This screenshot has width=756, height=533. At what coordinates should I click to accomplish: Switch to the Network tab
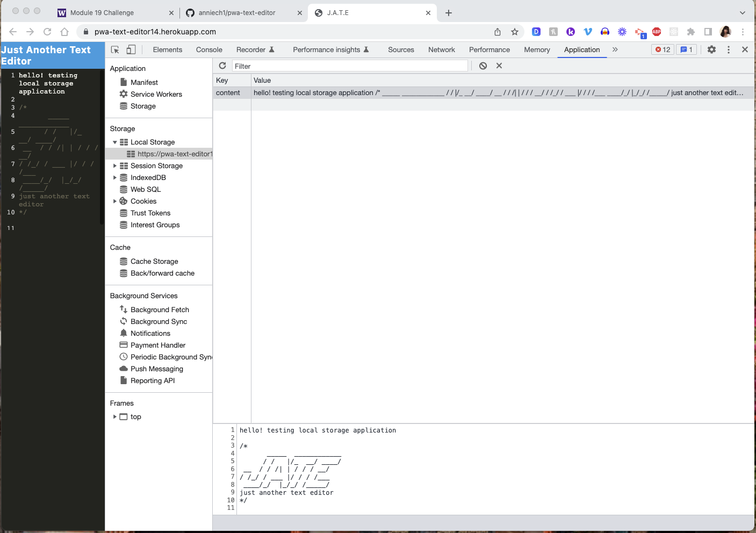(x=441, y=49)
